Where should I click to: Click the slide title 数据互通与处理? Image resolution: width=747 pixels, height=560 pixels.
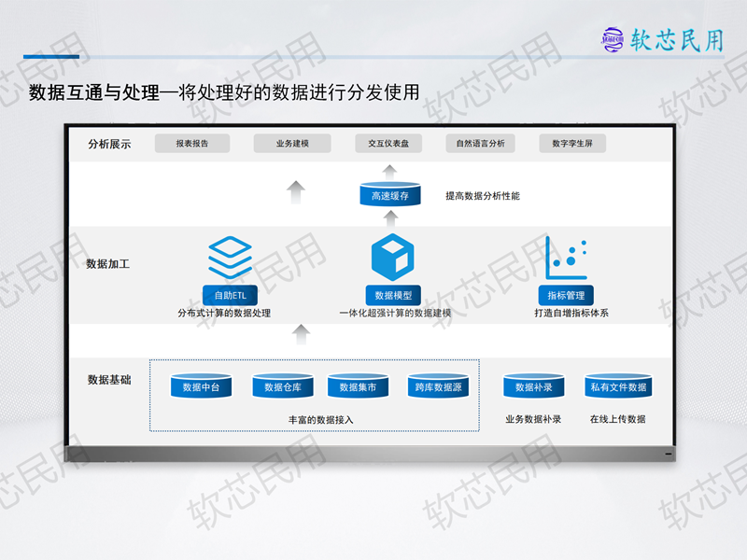(94, 91)
